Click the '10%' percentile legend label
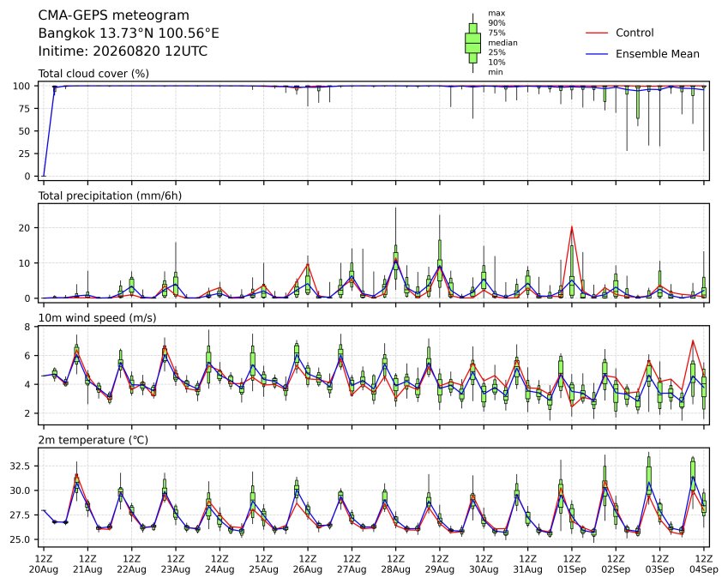The width and height of the screenshot is (728, 584). pyautogui.click(x=496, y=63)
